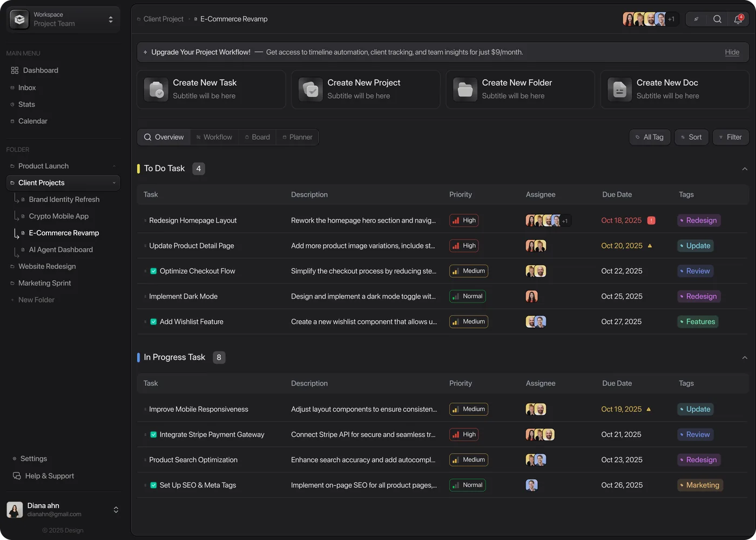Viewport: 756px width, 540px height.
Task: Toggle the Add Wishlist Feature checkbox
Action: tap(153, 322)
